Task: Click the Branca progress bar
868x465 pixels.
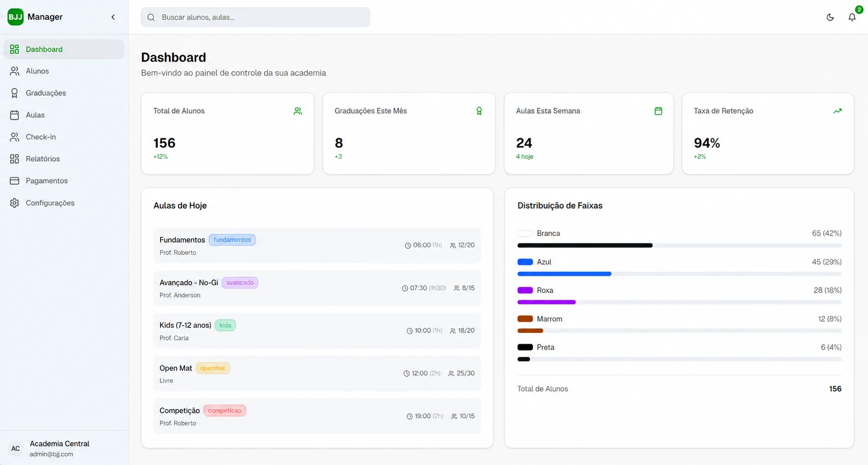Action: (x=680, y=246)
